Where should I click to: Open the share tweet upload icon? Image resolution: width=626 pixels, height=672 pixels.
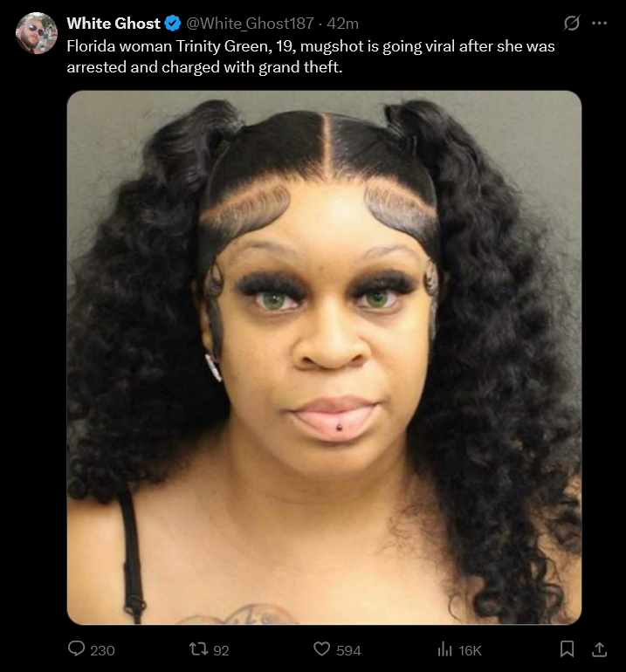(x=599, y=649)
